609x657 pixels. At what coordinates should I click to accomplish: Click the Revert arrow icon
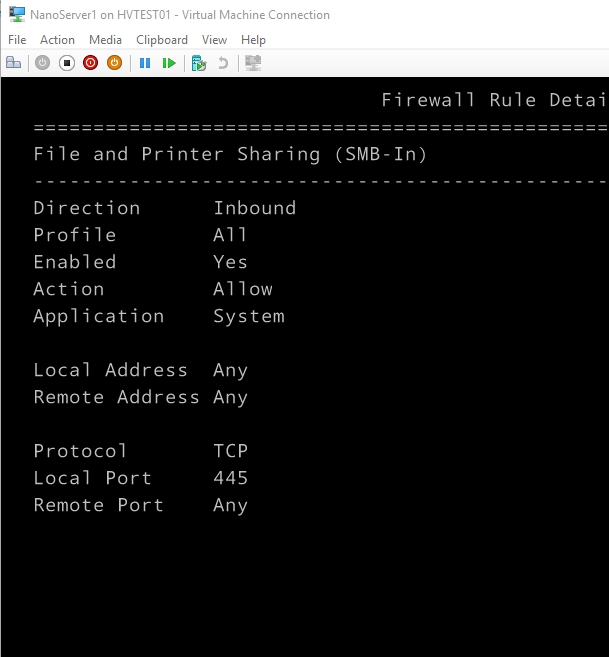click(x=223, y=63)
